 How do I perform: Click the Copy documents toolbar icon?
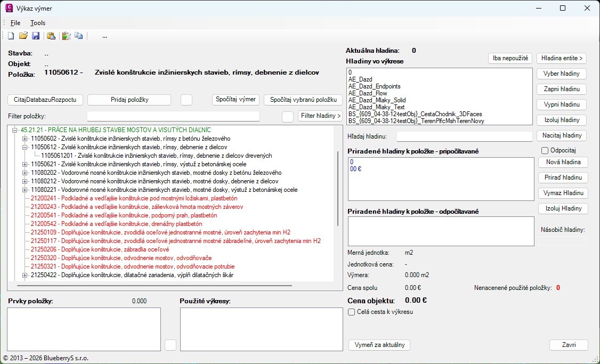(79, 36)
